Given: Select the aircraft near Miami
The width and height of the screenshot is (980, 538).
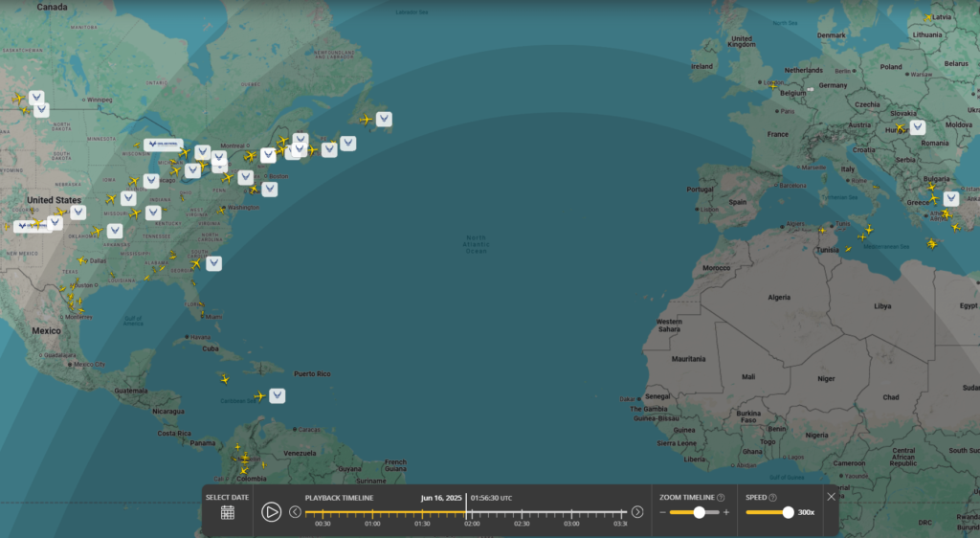Looking at the screenshot, I should click(202, 314).
